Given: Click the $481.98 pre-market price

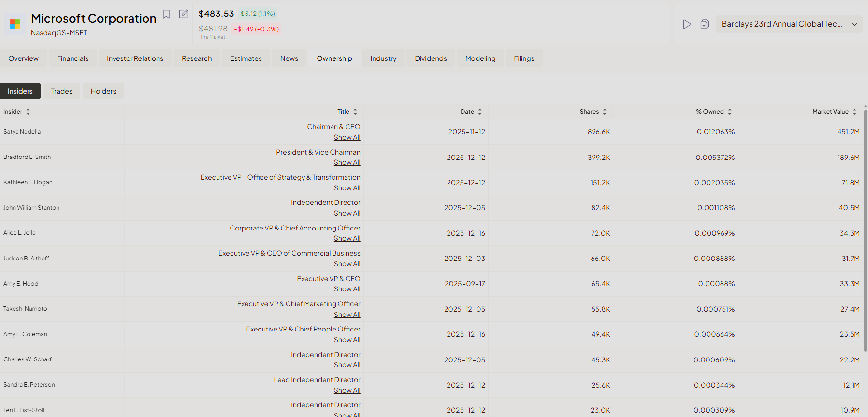Looking at the screenshot, I should click(x=213, y=29).
